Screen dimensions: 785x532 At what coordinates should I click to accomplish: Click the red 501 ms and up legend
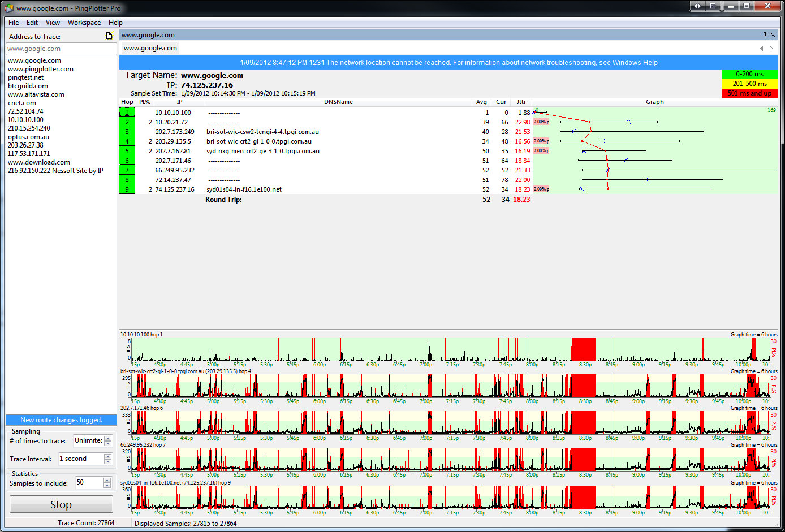749,93
